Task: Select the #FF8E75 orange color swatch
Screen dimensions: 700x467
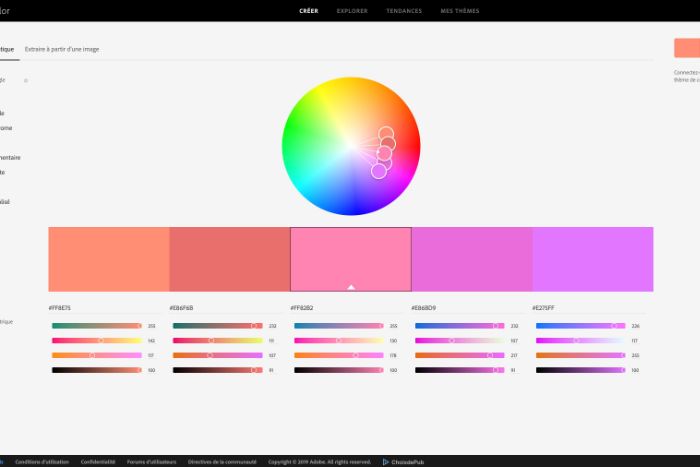Action: click(109, 259)
